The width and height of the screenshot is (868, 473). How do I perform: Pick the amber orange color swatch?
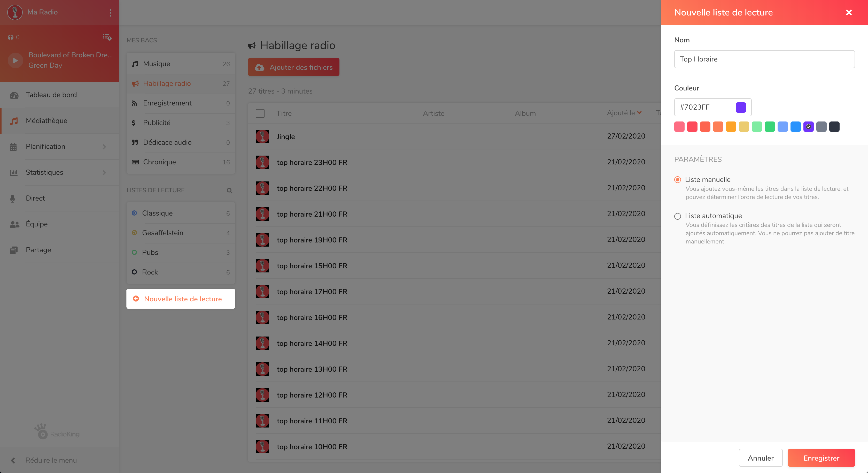coord(731,127)
